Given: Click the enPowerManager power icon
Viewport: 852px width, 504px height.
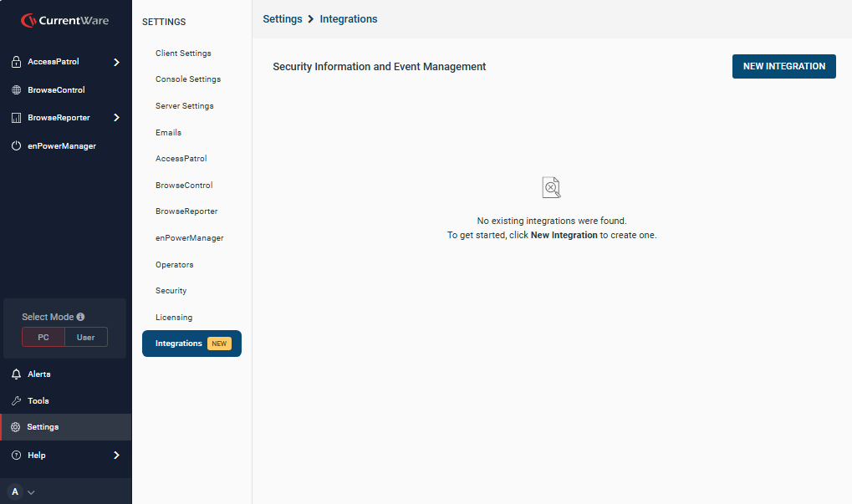Looking at the screenshot, I should click(x=16, y=146).
